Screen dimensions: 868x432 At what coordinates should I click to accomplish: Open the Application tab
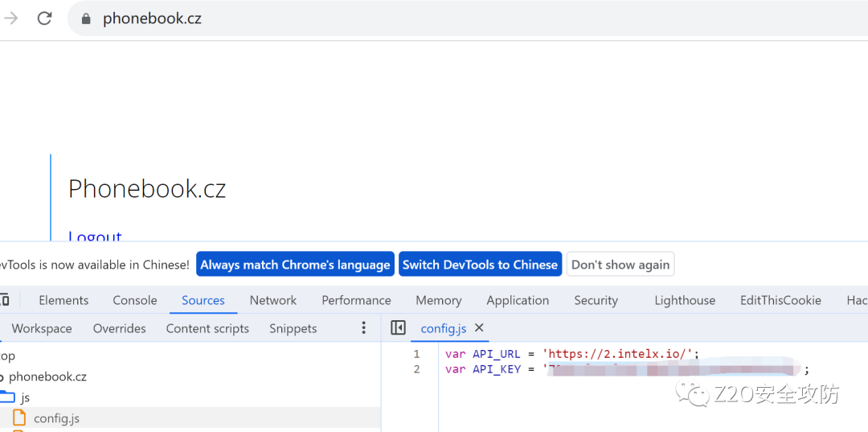coord(518,300)
